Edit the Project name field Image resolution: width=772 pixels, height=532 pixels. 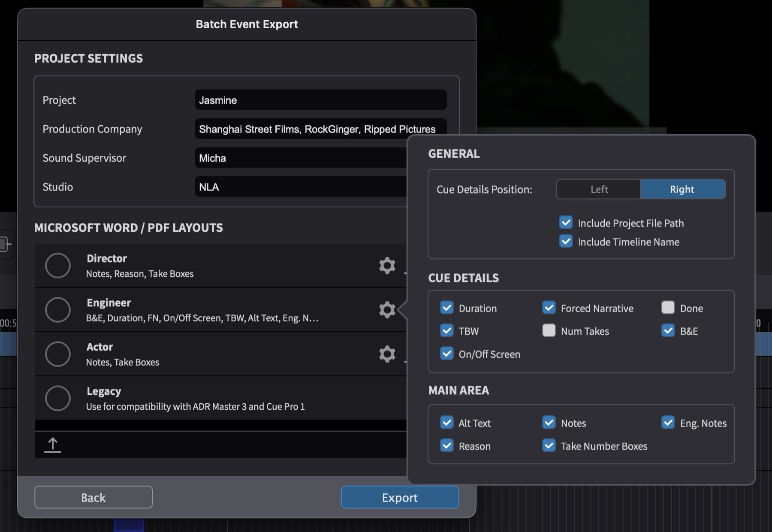pyautogui.click(x=321, y=100)
